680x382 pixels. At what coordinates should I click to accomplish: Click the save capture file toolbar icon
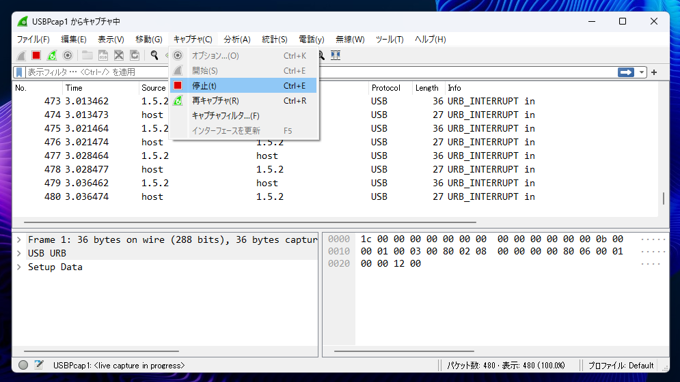point(103,56)
